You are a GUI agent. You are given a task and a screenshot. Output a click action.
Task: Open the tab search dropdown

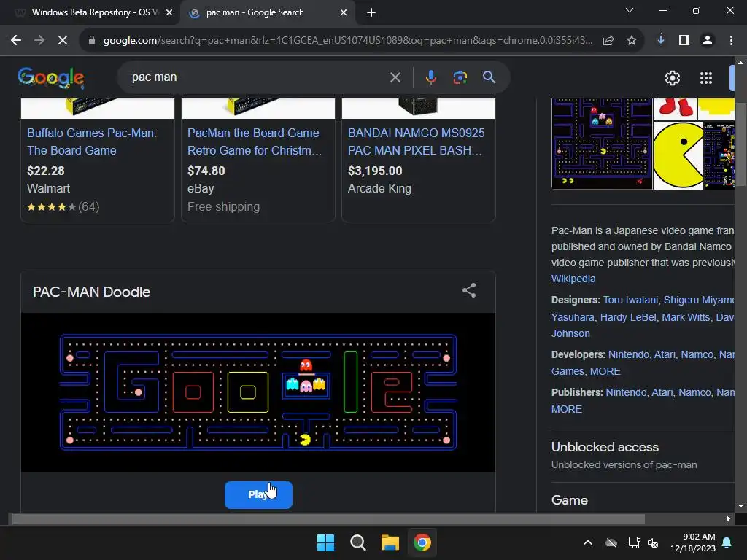tap(630, 10)
